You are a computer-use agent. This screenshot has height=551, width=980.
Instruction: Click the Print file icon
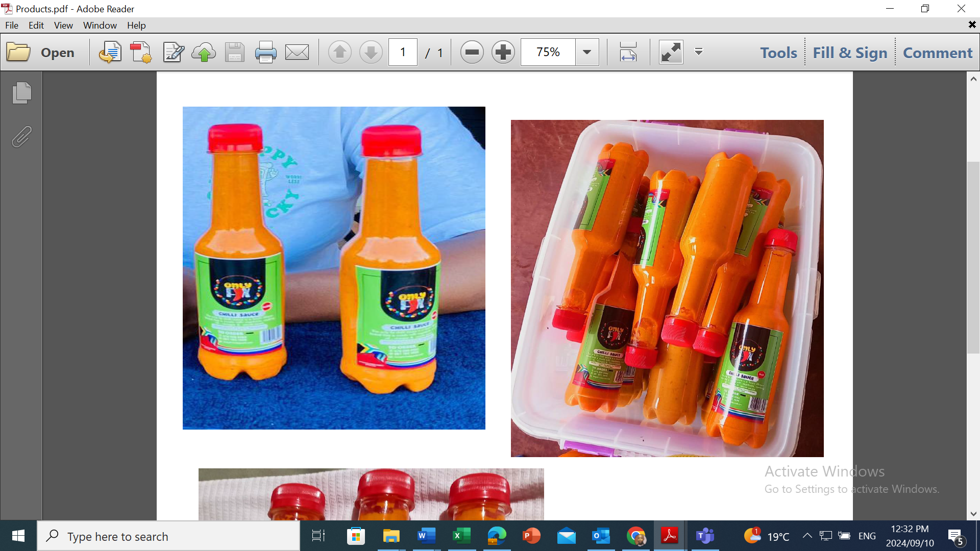pos(265,52)
